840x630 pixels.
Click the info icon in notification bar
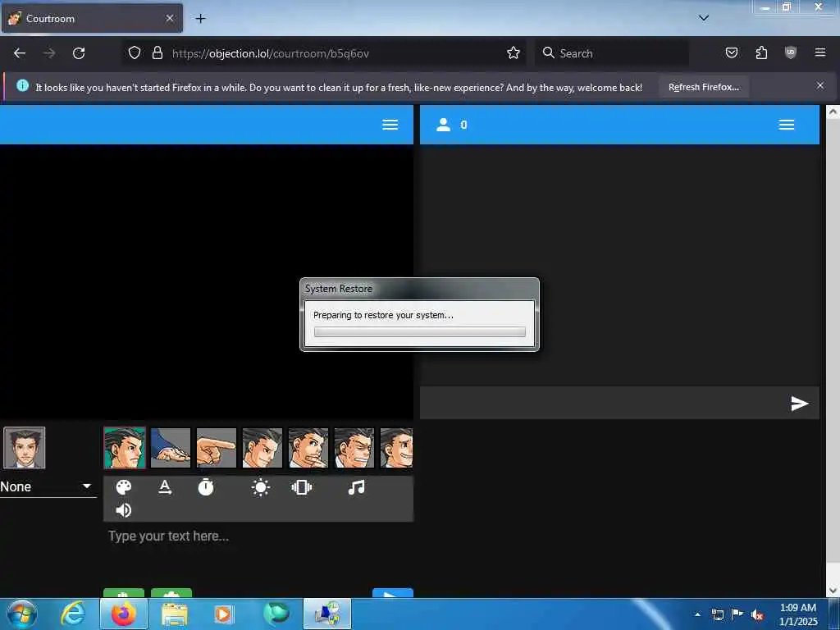(x=22, y=85)
